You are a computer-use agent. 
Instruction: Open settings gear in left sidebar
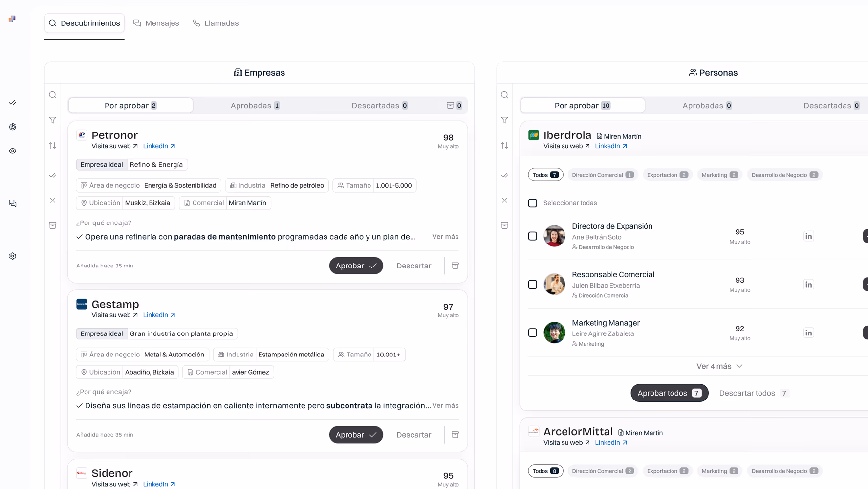(x=13, y=256)
